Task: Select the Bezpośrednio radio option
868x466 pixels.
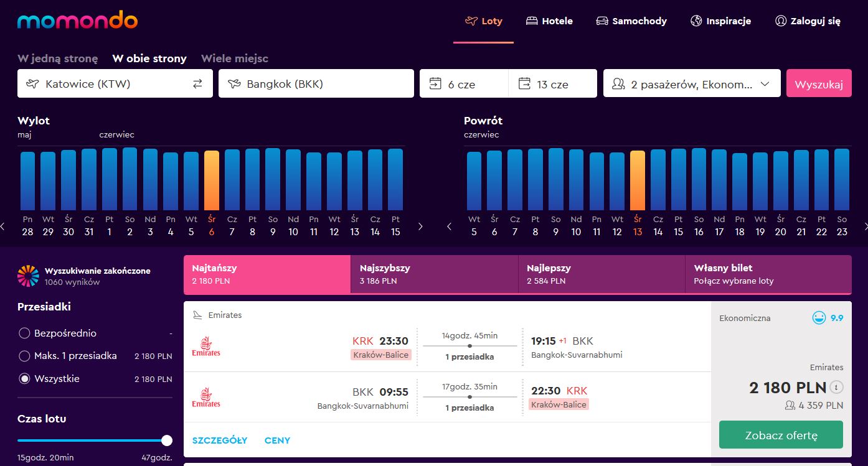Action: 24,333
